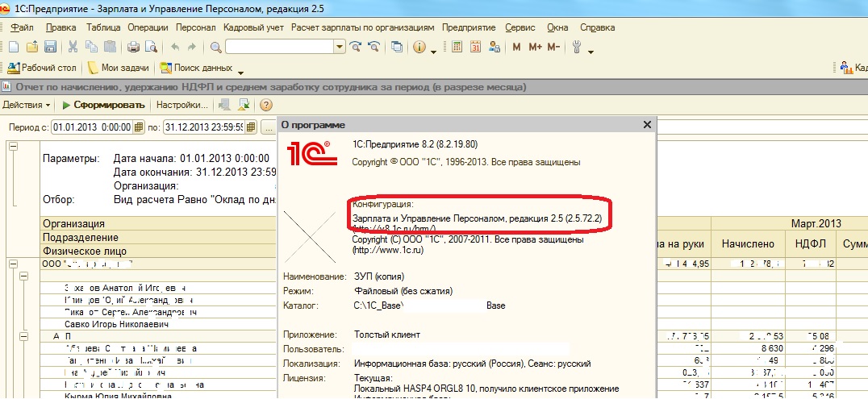This screenshot has width=868, height=399.
Task: Open the Calculator icon
Action: pyautogui.click(x=457, y=47)
